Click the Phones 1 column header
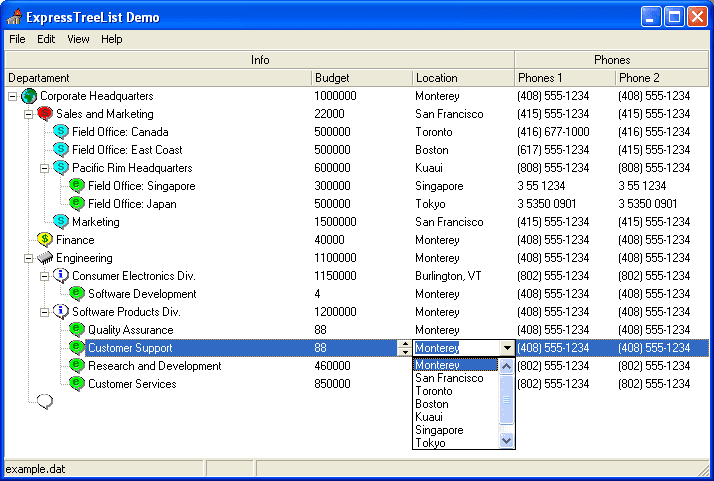Image resolution: width=714 pixels, height=481 pixels. click(x=565, y=78)
